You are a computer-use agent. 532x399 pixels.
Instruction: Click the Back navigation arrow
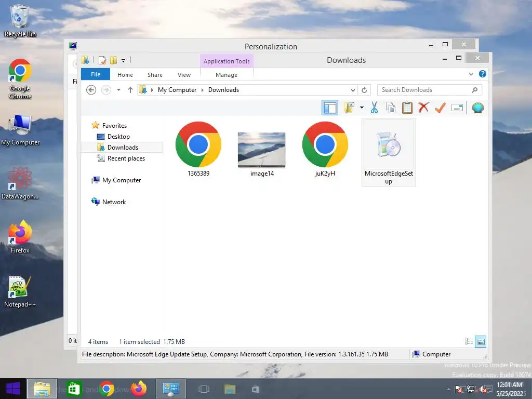[x=91, y=90]
